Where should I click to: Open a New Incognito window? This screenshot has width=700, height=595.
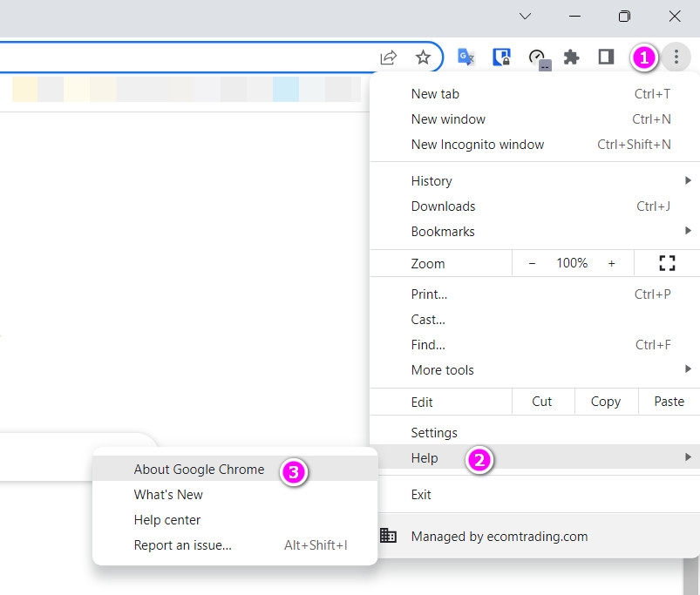click(x=477, y=144)
